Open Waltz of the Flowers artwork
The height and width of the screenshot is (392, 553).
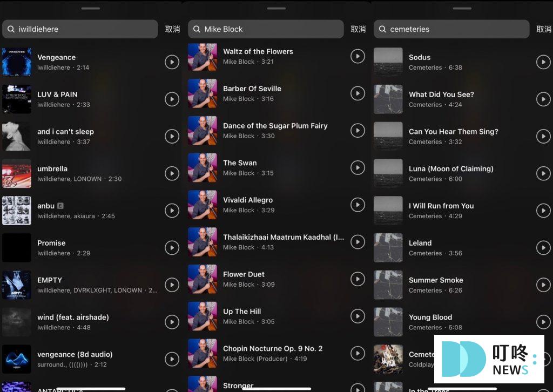[203, 56]
